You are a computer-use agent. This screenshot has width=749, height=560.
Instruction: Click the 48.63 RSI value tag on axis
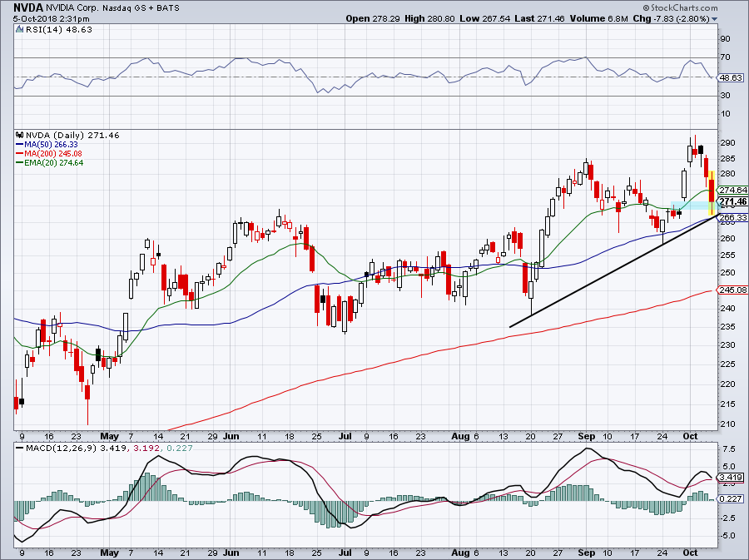(x=732, y=77)
